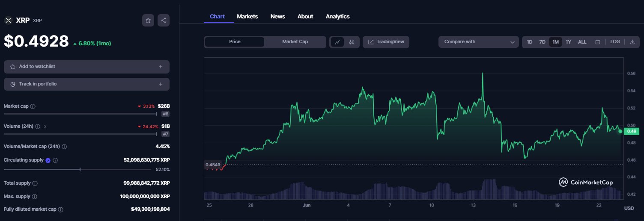Screen dimensions: 644x221
Task: Click the $0.4928 price value
Action: [36, 41]
